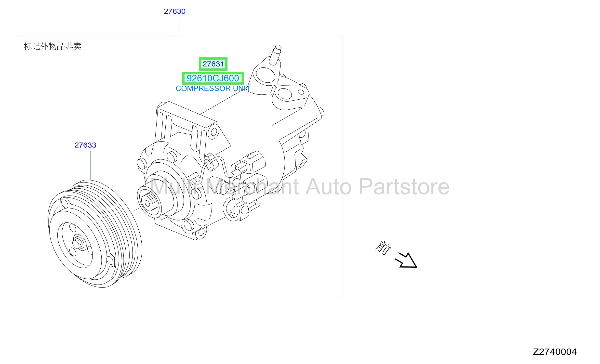Click the COMPRESSOR UNIT label
600x364 pixels.
pos(213,88)
